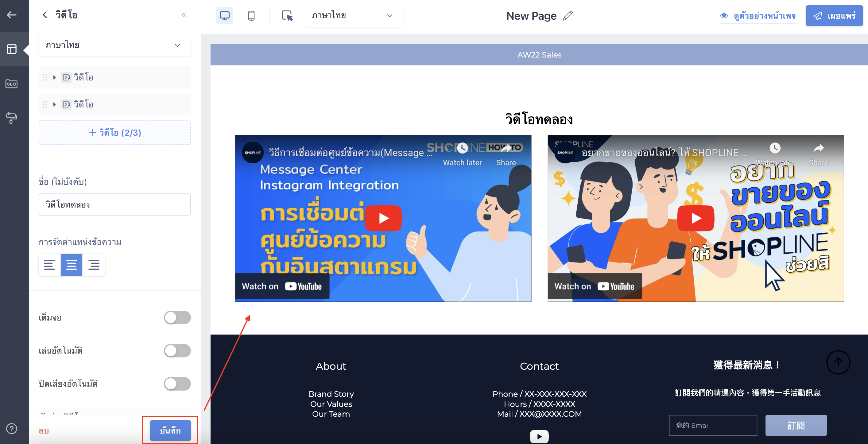Open the help question mark icon
The width and height of the screenshot is (868, 444).
[12, 428]
